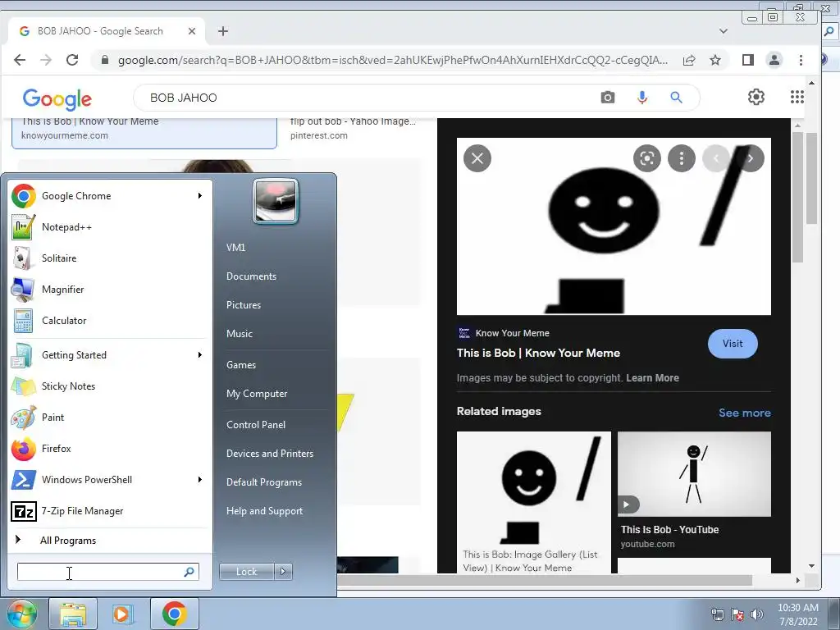Open the Google apps grid
This screenshot has width=840, height=630.
[x=797, y=97]
